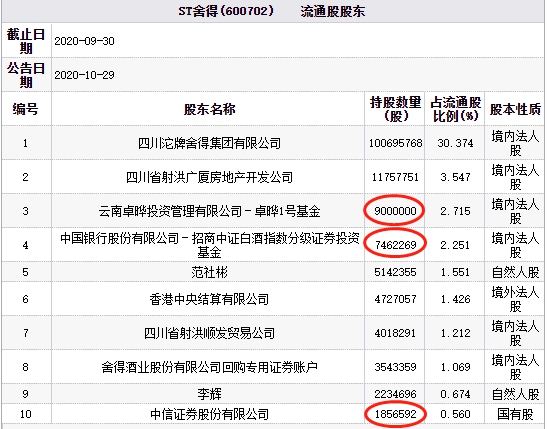Click 境外法人股 in the 香港中央结算 row
The width and height of the screenshot is (548, 429).
(515, 299)
